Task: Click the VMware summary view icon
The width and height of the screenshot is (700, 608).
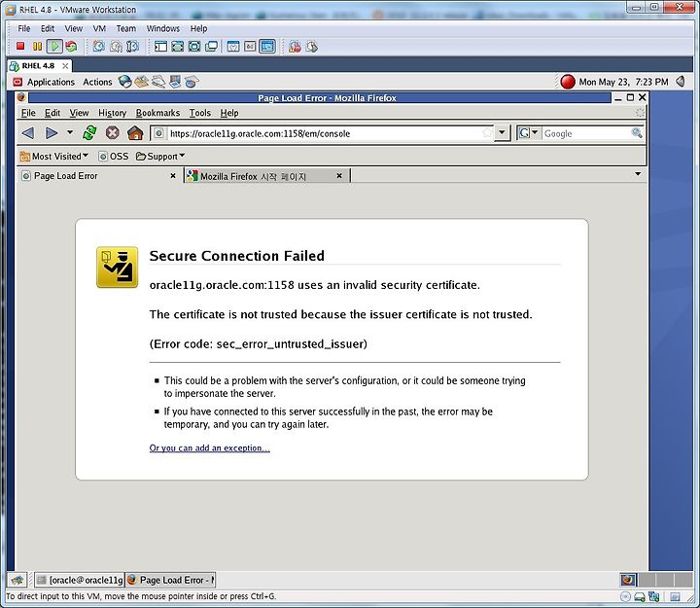Action: (x=233, y=47)
